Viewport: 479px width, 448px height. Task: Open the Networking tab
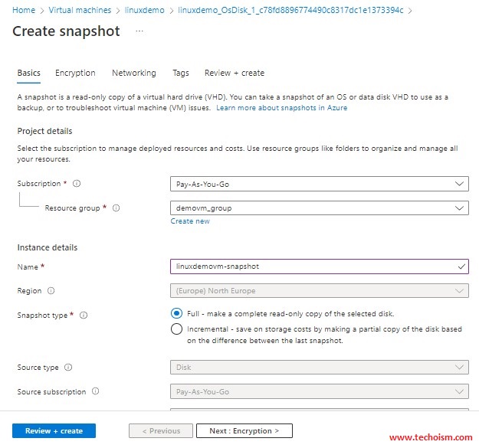(133, 73)
